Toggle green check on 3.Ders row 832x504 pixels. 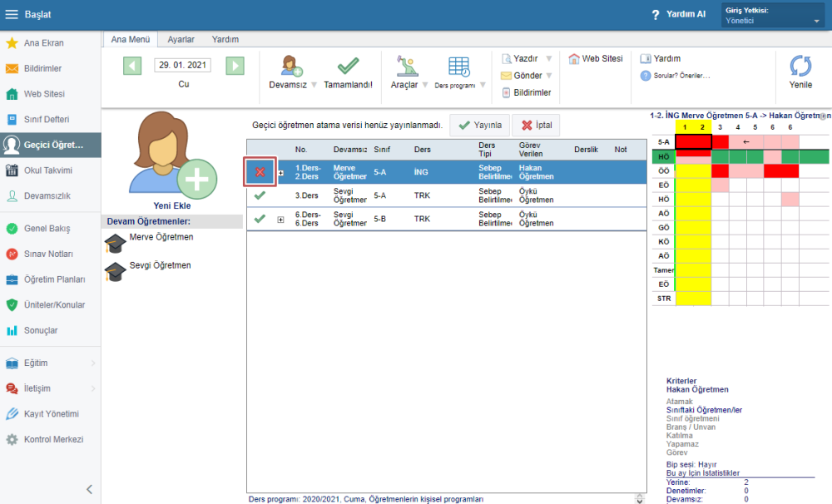pos(260,195)
